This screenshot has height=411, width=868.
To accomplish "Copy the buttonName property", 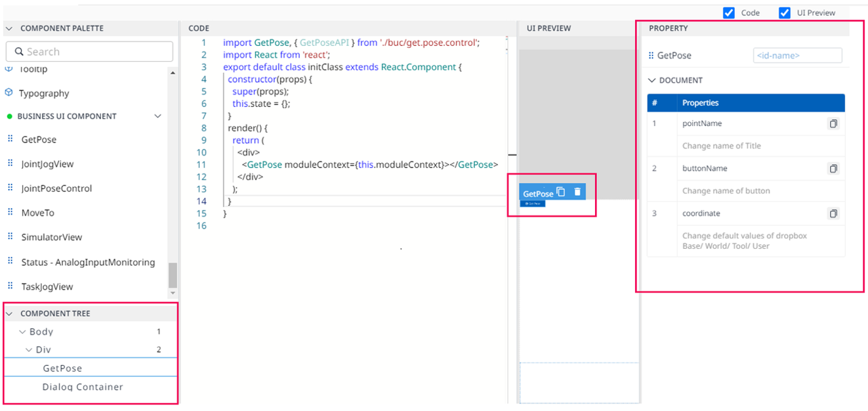I will coord(833,169).
